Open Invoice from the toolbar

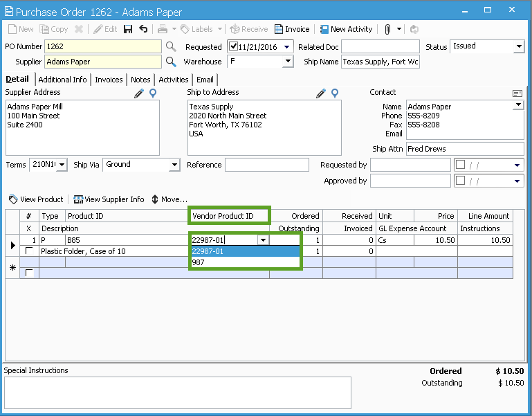pyautogui.click(x=292, y=29)
